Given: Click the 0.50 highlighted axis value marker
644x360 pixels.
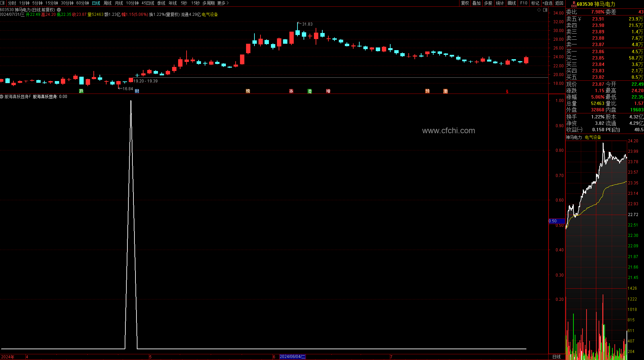Looking at the screenshot, I should pos(556,221).
